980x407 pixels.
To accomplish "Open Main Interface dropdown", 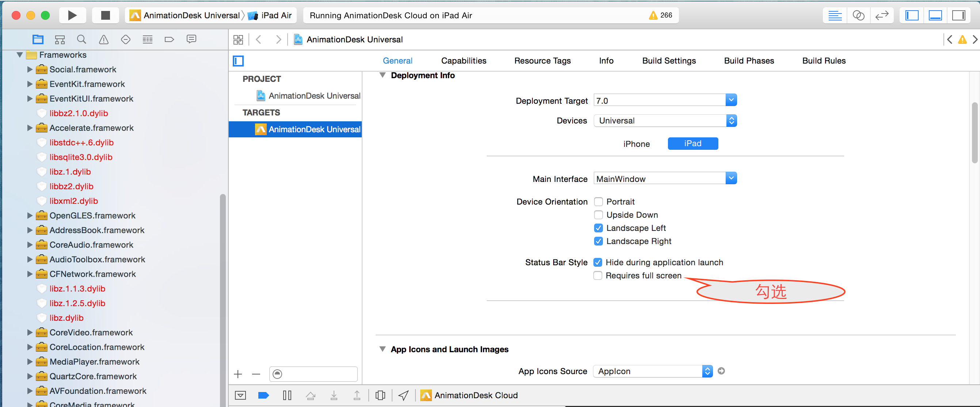I will [731, 178].
